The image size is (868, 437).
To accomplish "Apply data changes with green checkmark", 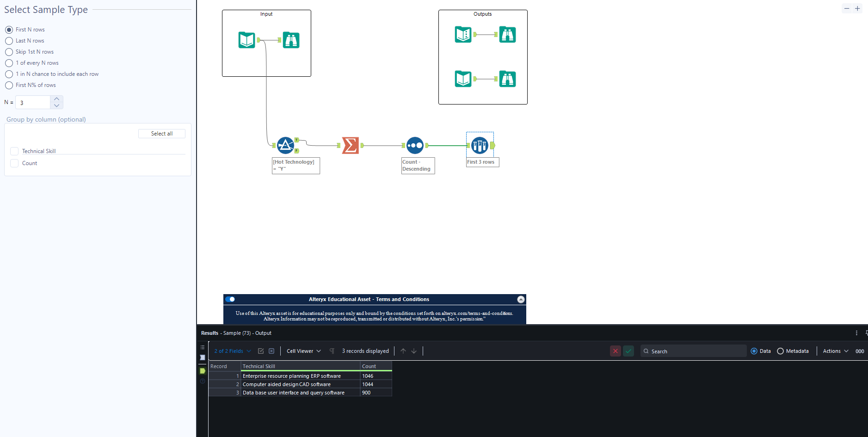I will [628, 351].
